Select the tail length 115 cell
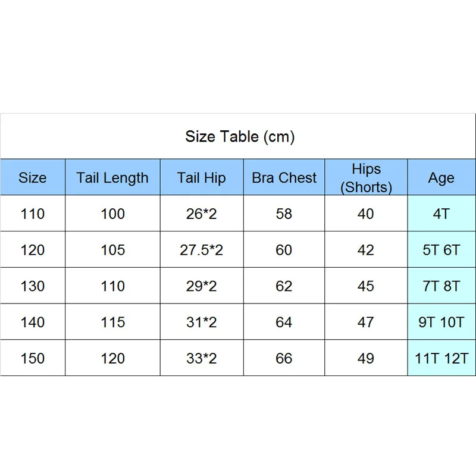The height and width of the screenshot is (476, 476). (x=112, y=322)
